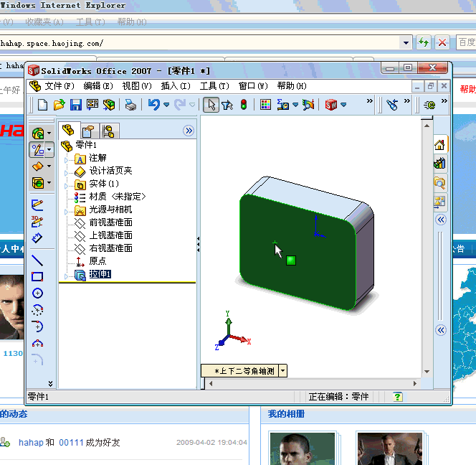
Task: Open the 文件(F) menu
Action: [x=59, y=86]
